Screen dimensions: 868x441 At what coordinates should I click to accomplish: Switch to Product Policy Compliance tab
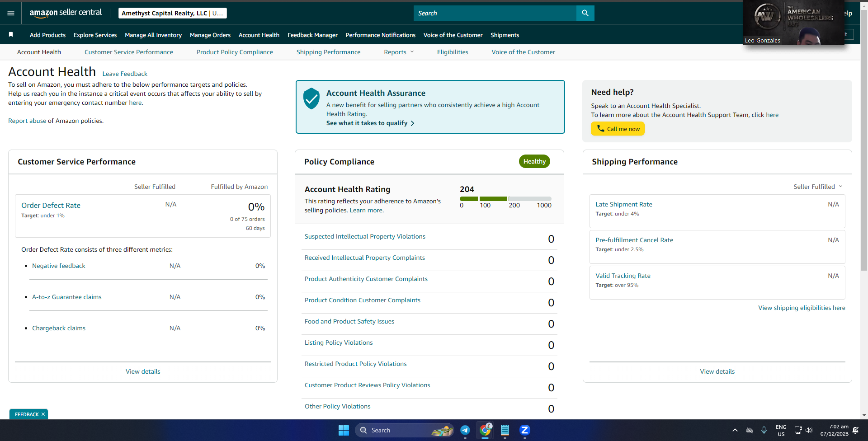235,52
